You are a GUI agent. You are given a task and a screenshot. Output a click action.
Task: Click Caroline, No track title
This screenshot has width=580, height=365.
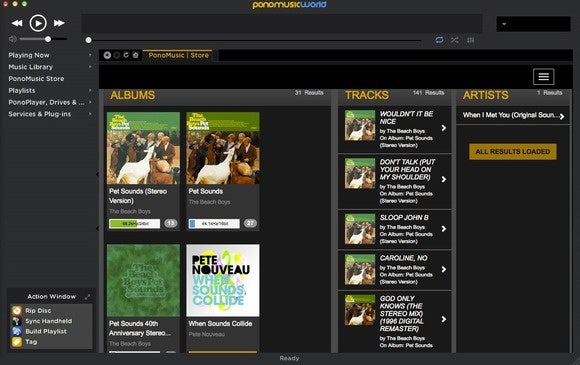pyautogui.click(x=403, y=258)
